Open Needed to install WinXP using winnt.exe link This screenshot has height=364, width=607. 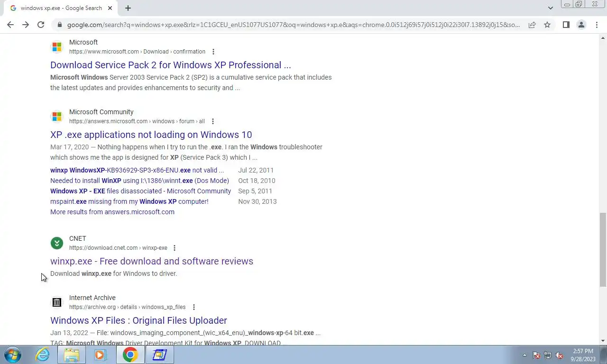[139, 181]
